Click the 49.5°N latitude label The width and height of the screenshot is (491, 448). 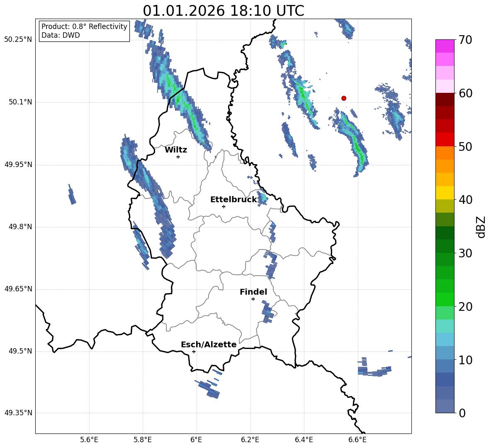tap(20, 351)
